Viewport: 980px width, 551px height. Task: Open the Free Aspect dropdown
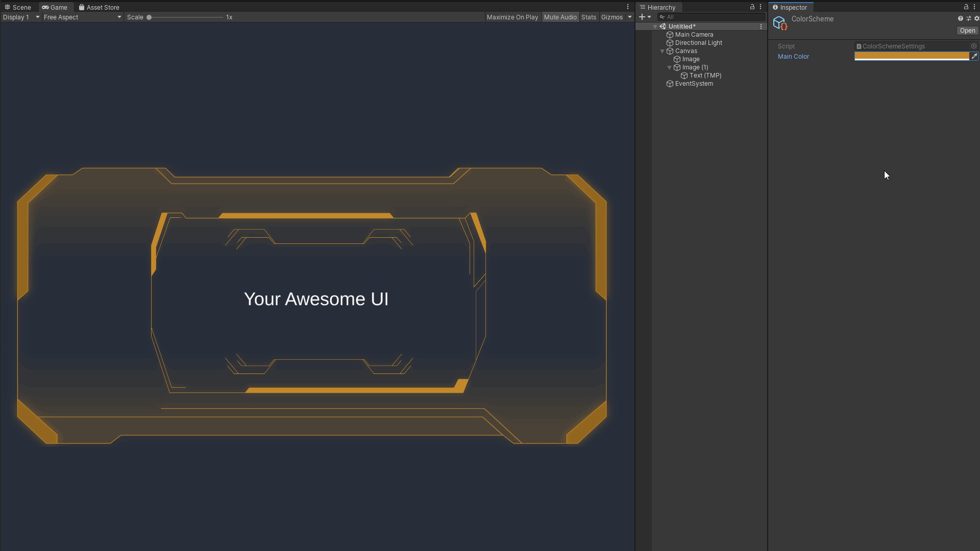click(x=82, y=17)
